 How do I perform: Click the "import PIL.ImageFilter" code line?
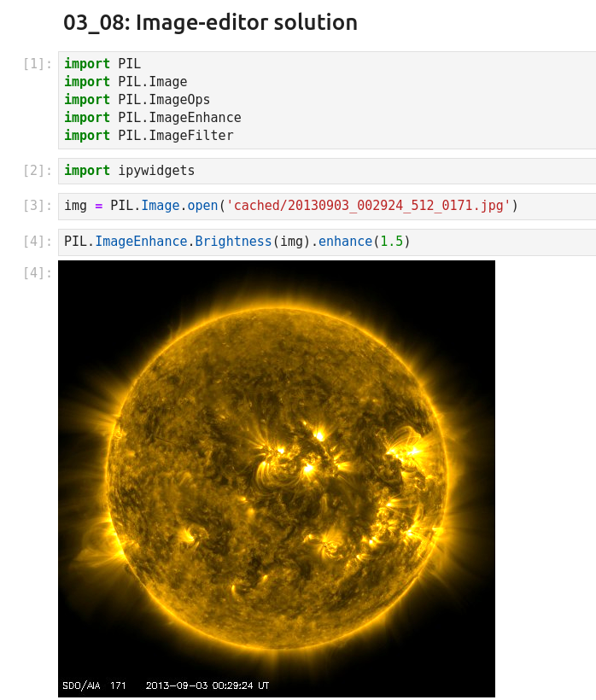pyautogui.click(x=149, y=136)
